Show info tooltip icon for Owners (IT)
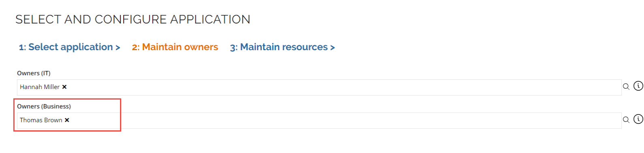 [x=638, y=86]
